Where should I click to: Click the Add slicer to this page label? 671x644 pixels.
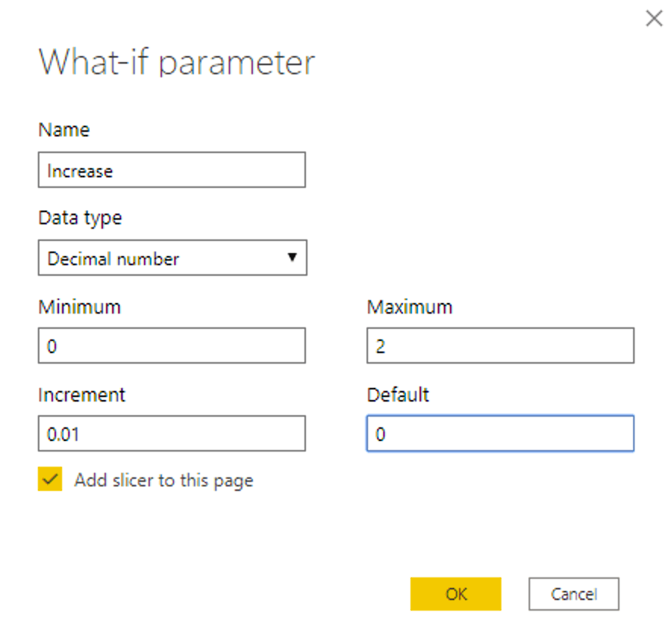click(164, 480)
